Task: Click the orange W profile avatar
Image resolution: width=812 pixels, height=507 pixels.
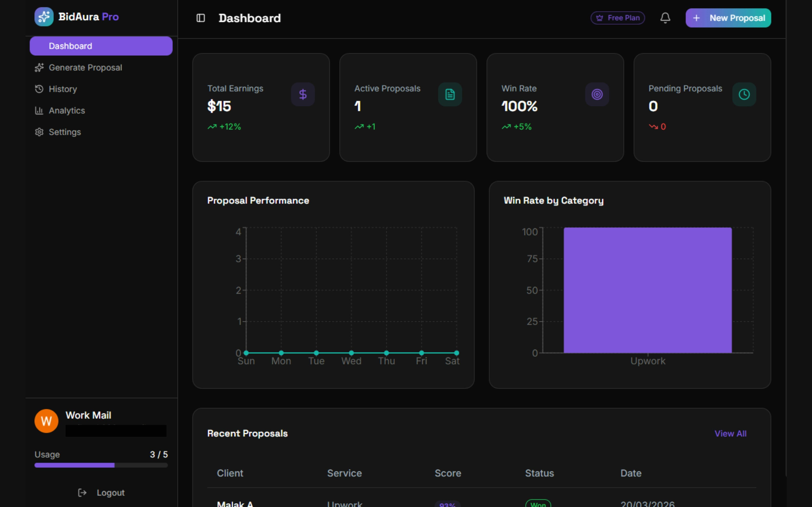Action: [x=46, y=421]
